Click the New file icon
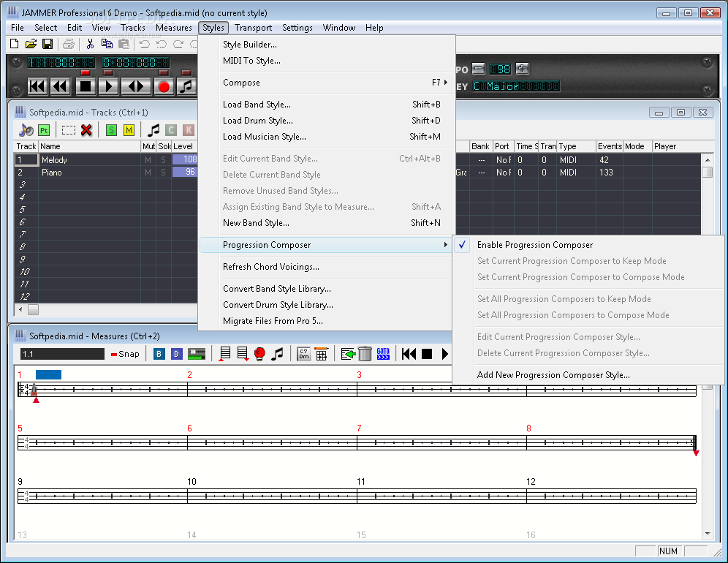The width and height of the screenshot is (728, 563). [x=15, y=44]
